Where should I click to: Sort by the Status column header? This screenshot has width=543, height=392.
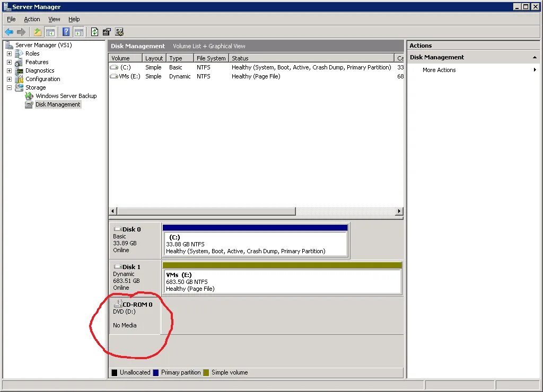pos(311,58)
